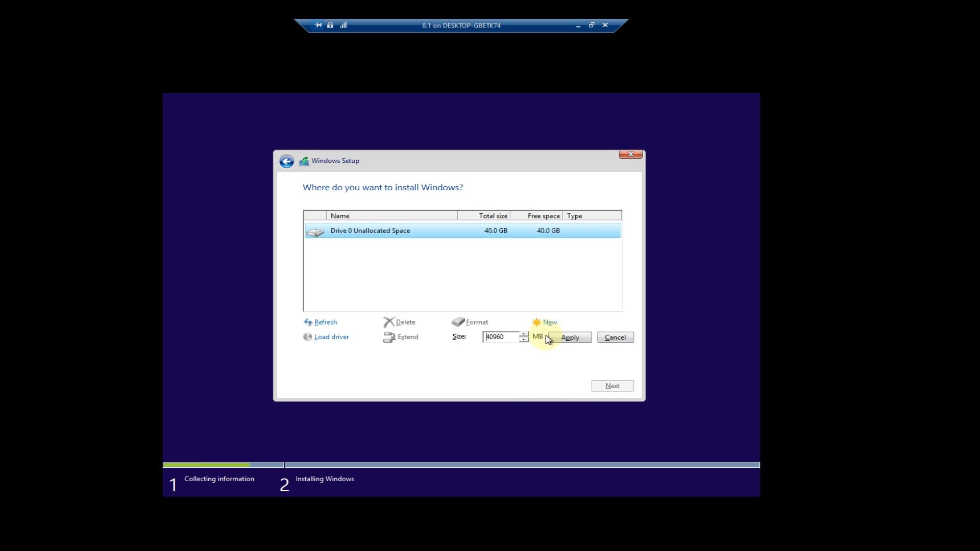The height and width of the screenshot is (551, 980).
Task: Click the disk drive icon for Drive 0
Action: 315,232
